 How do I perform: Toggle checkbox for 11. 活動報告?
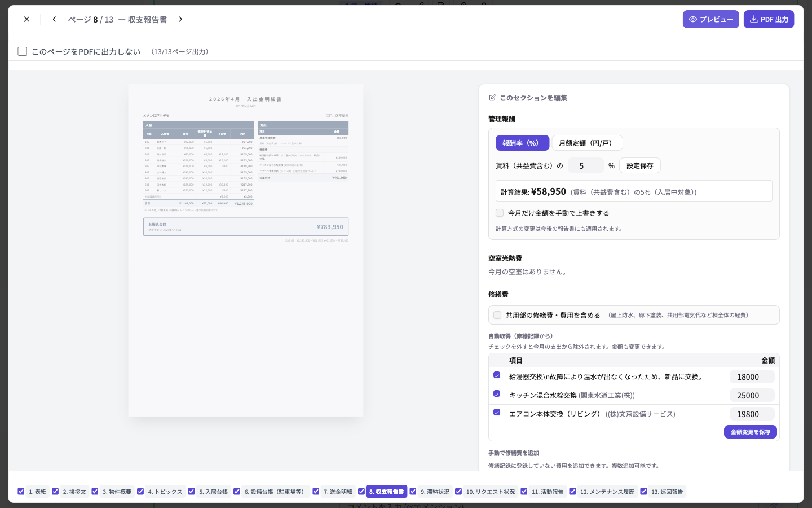[524, 492]
